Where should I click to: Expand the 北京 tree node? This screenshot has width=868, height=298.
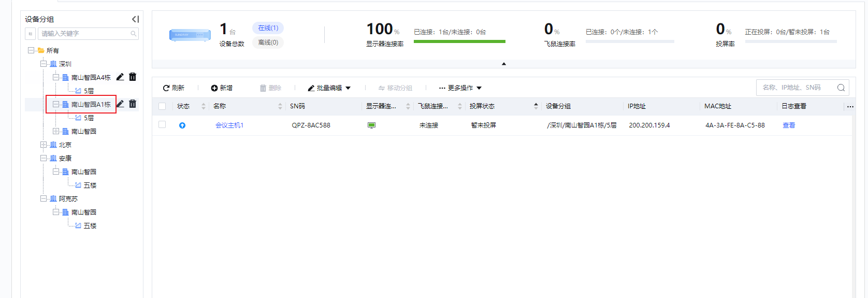coord(44,145)
